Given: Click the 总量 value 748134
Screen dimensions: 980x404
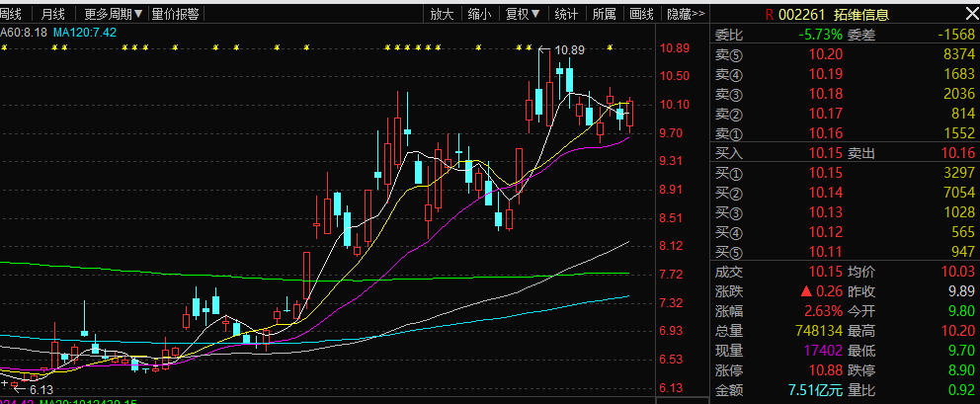Looking at the screenshot, I should coord(818,330).
